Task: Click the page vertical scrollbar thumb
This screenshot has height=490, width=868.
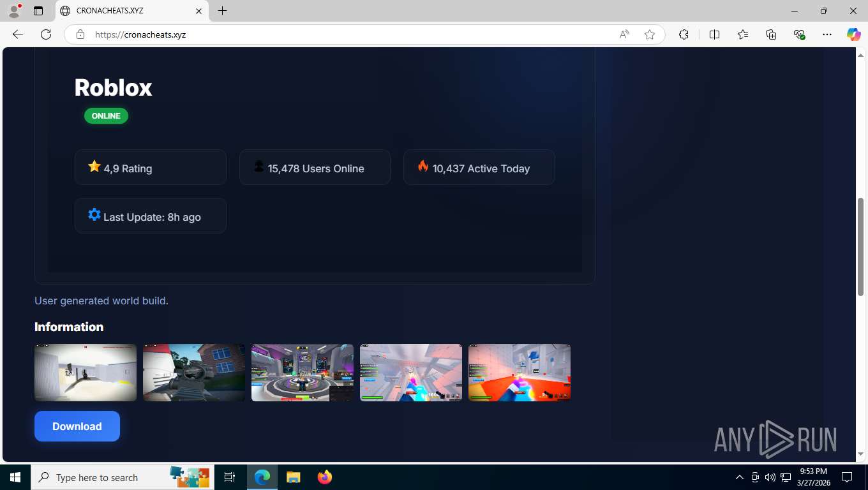Action: coord(861,246)
